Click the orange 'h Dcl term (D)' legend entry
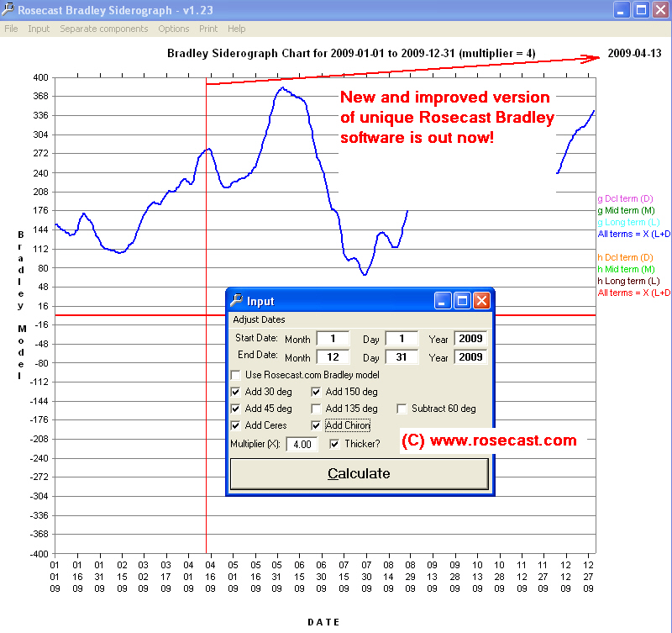672x633 pixels. (x=625, y=257)
